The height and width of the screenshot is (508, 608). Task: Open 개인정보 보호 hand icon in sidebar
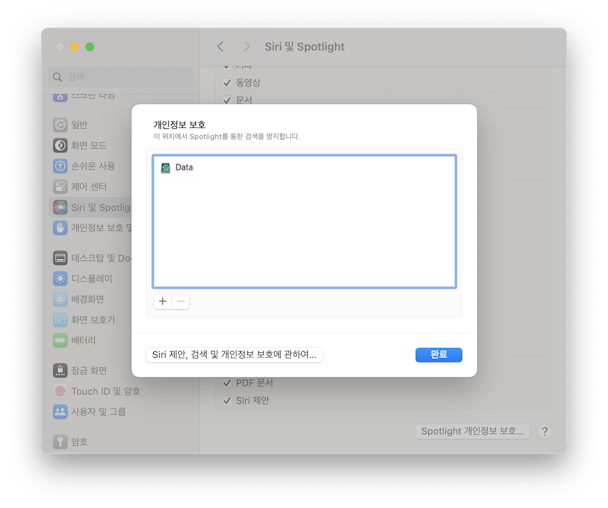[x=60, y=228]
